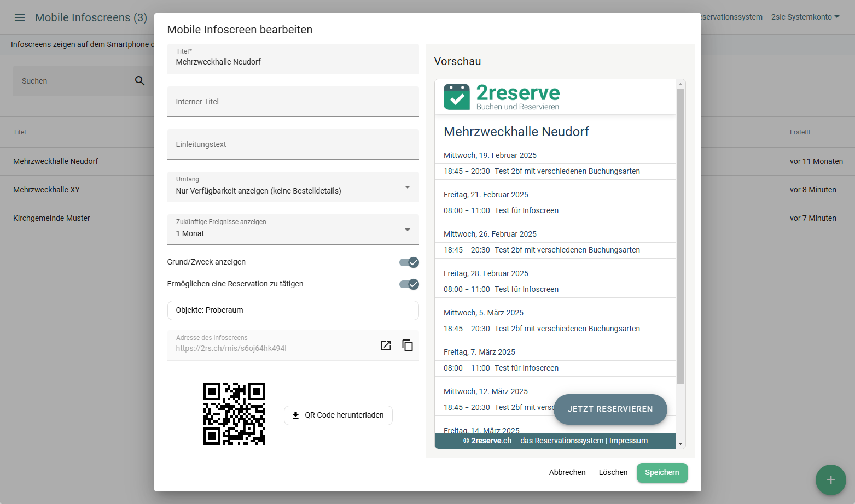The width and height of the screenshot is (855, 504).
Task: Copy the infoscreen address to clipboard
Action: point(408,345)
